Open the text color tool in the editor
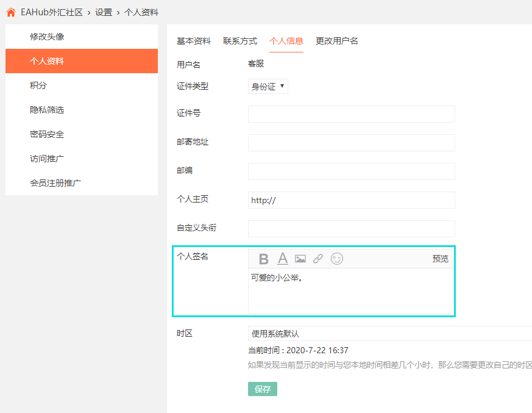Screen dimensions: 532x413 pos(282,259)
